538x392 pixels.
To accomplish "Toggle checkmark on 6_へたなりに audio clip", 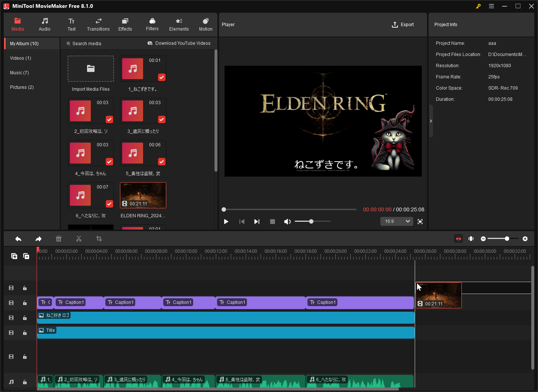I will 109,204.
